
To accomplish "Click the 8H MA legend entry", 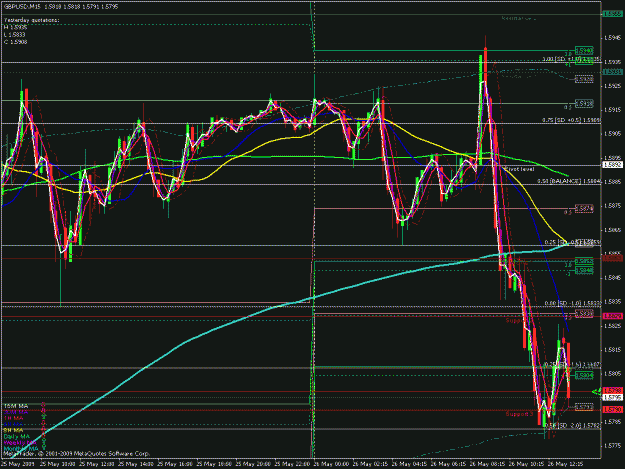I will pyautogui.click(x=14, y=430).
